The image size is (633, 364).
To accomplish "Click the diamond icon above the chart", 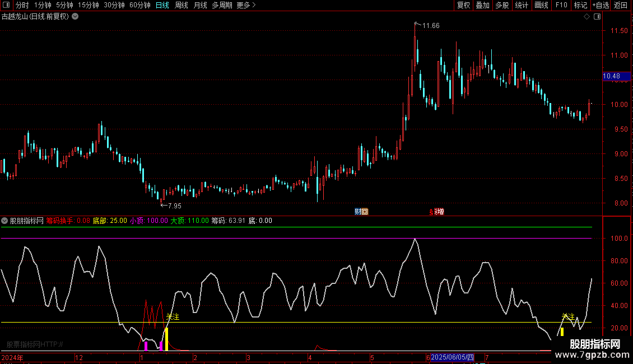I will pyautogui.click(x=587, y=17).
